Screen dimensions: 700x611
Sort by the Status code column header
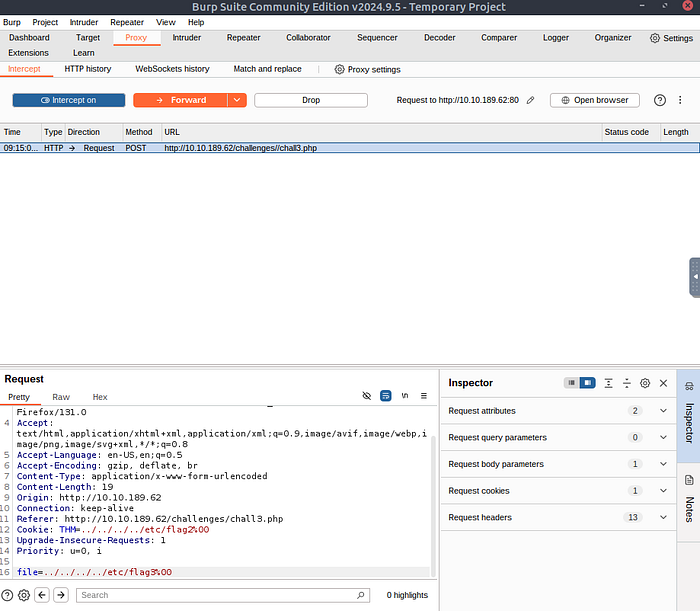click(x=630, y=132)
